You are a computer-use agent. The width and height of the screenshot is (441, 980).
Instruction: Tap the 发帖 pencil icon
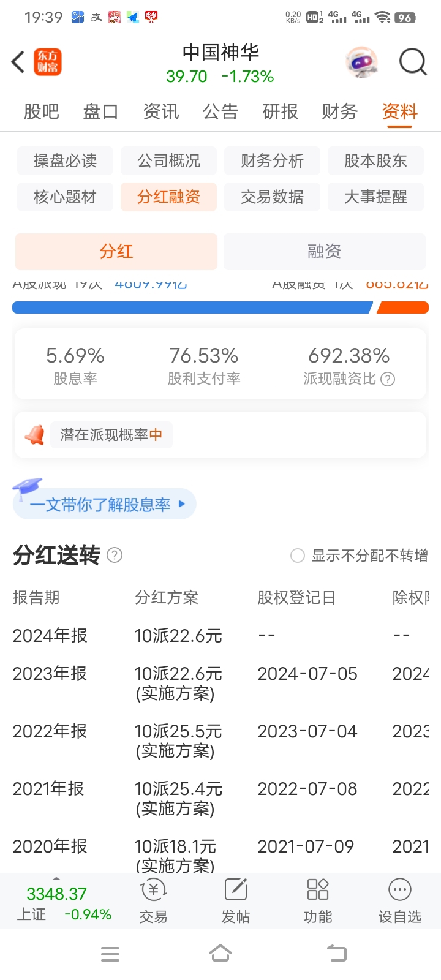coord(235,889)
